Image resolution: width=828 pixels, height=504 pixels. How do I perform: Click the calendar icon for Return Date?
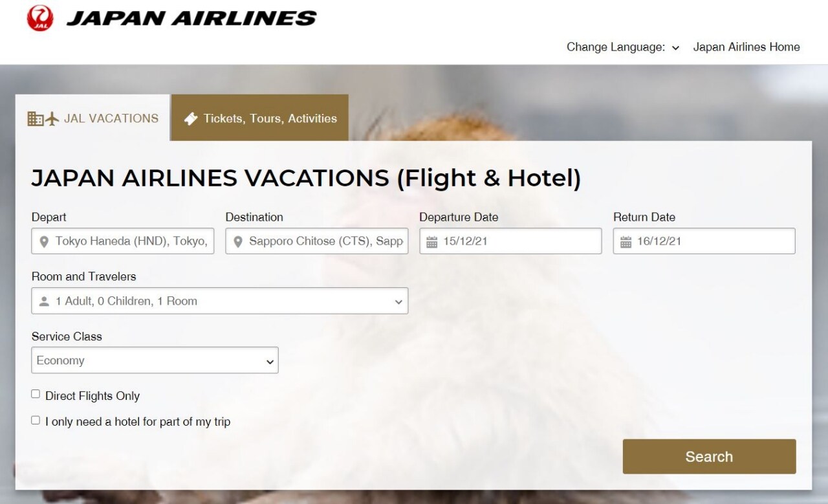tap(626, 242)
